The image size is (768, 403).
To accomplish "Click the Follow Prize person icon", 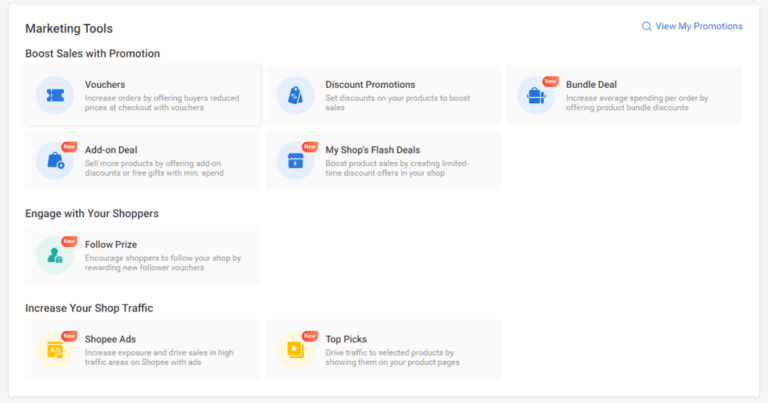I will tap(55, 255).
